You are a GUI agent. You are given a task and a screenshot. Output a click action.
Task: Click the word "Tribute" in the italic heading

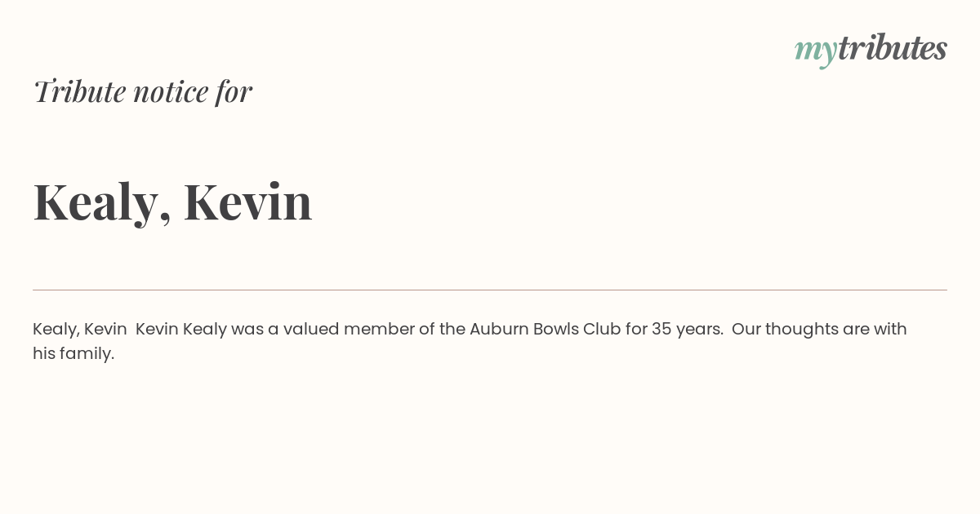click(80, 91)
